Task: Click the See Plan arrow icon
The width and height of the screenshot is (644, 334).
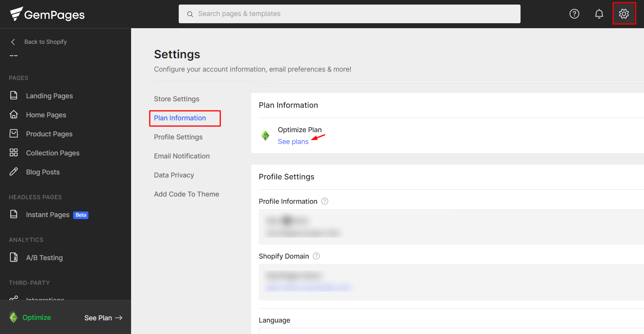Action: (119, 318)
